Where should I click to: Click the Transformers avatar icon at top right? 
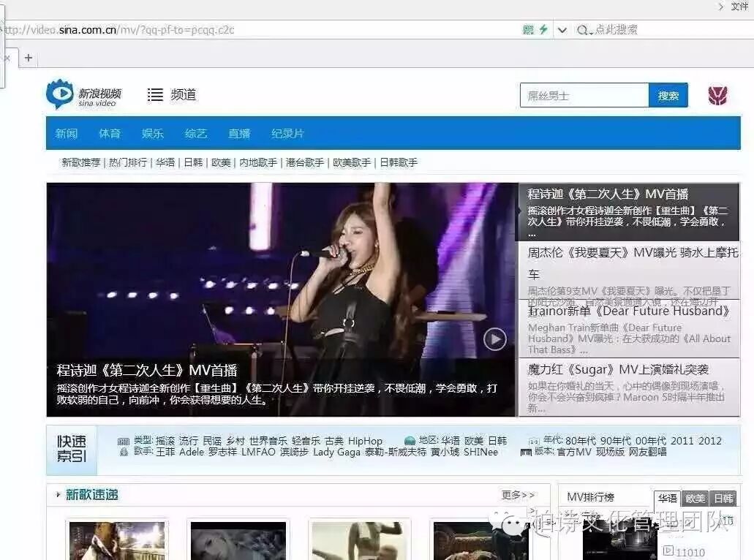click(x=717, y=95)
